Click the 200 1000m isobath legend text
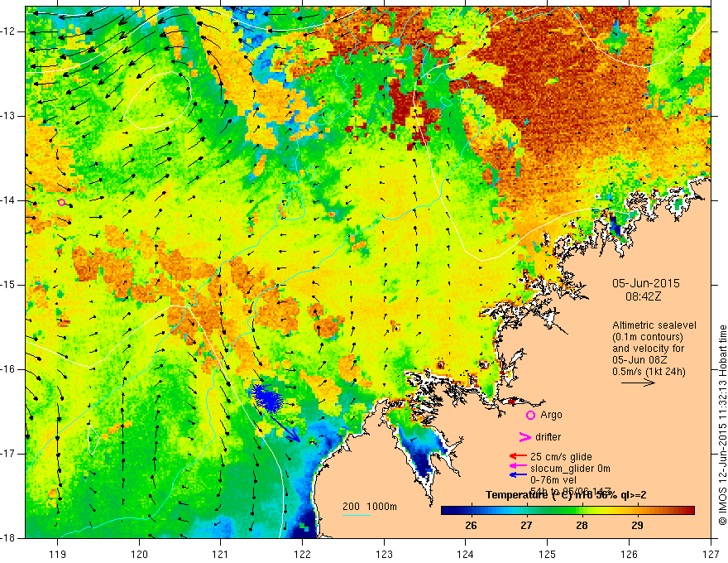This screenshot has height=563, width=728. point(370,507)
